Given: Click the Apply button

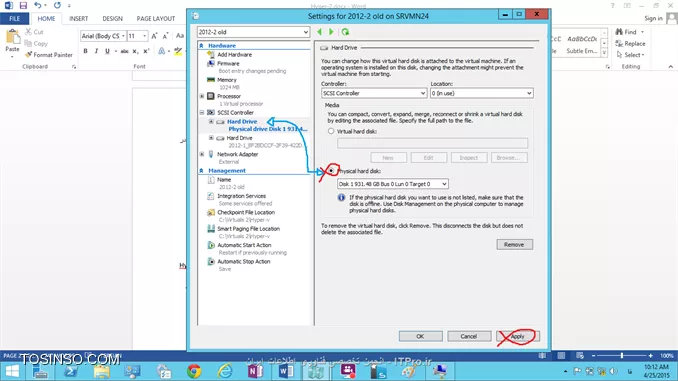Looking at the screenshot, I should pos(518,336).
